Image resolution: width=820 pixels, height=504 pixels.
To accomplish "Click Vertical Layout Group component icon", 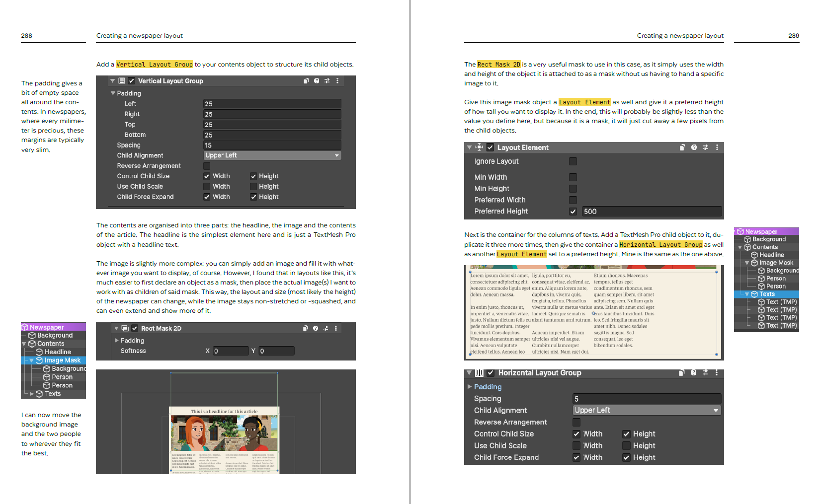I will tap(122, 81).
